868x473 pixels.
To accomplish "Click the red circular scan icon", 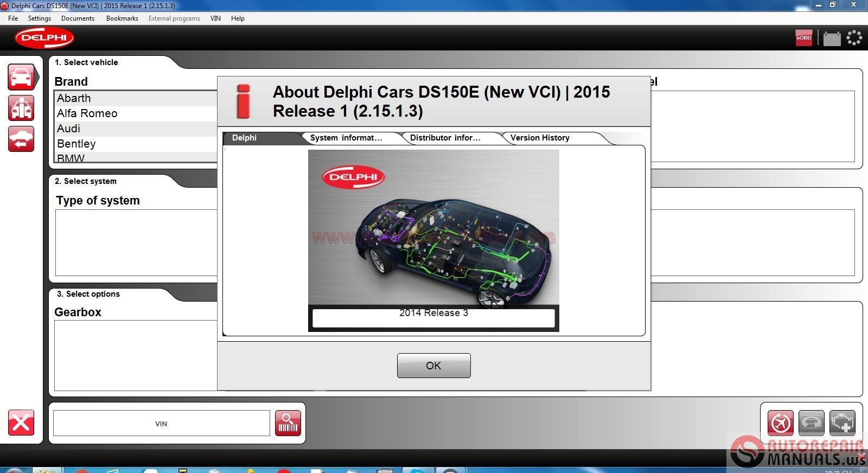I will coord(781,423).
